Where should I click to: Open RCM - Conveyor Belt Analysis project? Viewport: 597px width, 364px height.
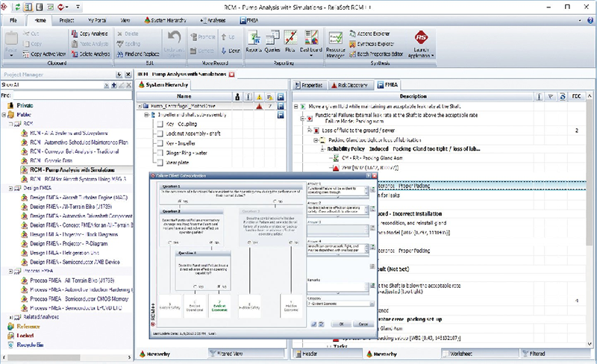(75, 151)
